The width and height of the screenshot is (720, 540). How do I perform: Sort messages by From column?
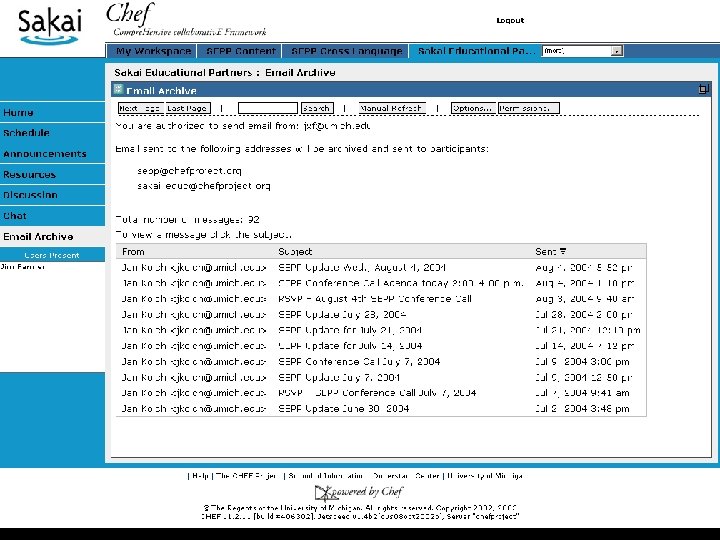(133, 252)
